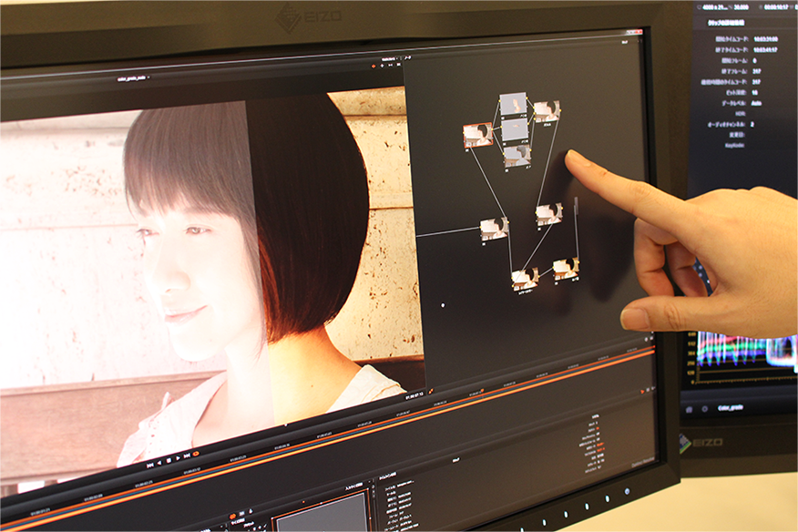This screenshot has width=798, height=532.
Task: Open the settings gear beside Color_grade label
Action: pyautogui.click(x=705, y=409)
